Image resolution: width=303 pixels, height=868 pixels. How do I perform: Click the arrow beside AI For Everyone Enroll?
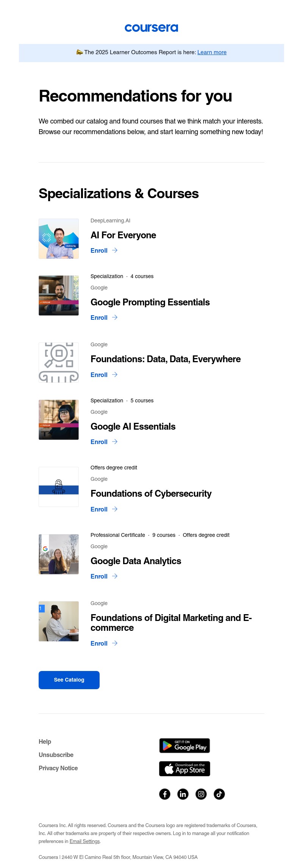point(115,250)
